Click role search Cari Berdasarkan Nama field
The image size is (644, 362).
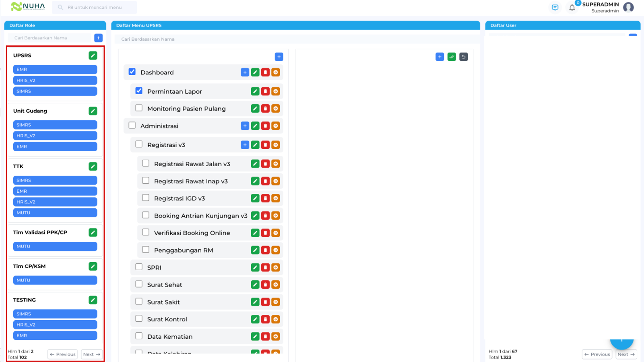click(50, 38)
